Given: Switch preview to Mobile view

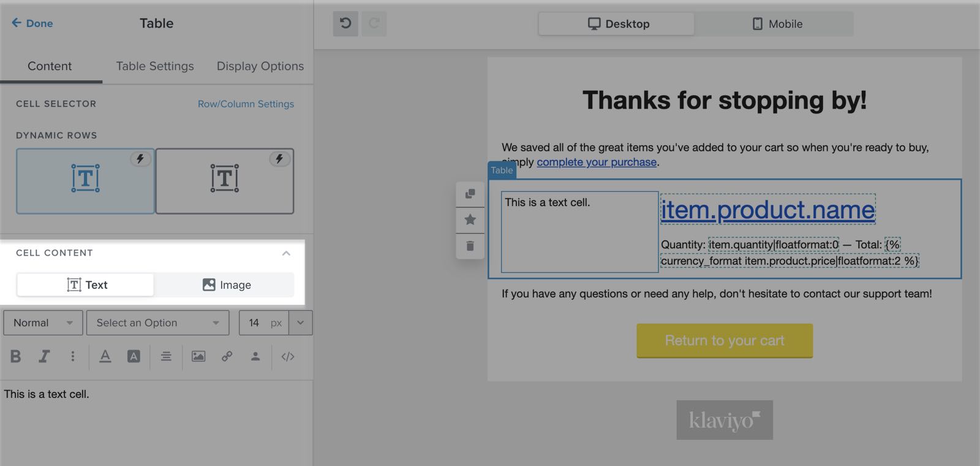Looking at the screenshot, I should [777, 24].
